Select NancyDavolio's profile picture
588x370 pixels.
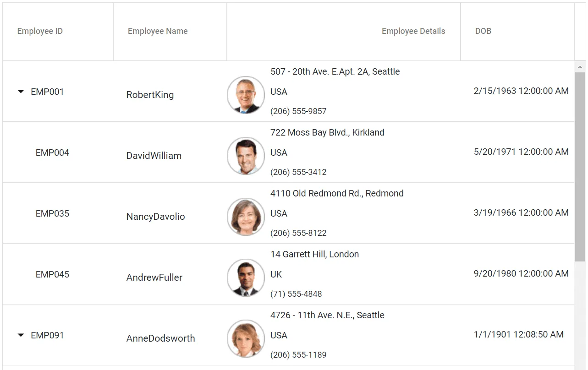click(x=245, y=217)
